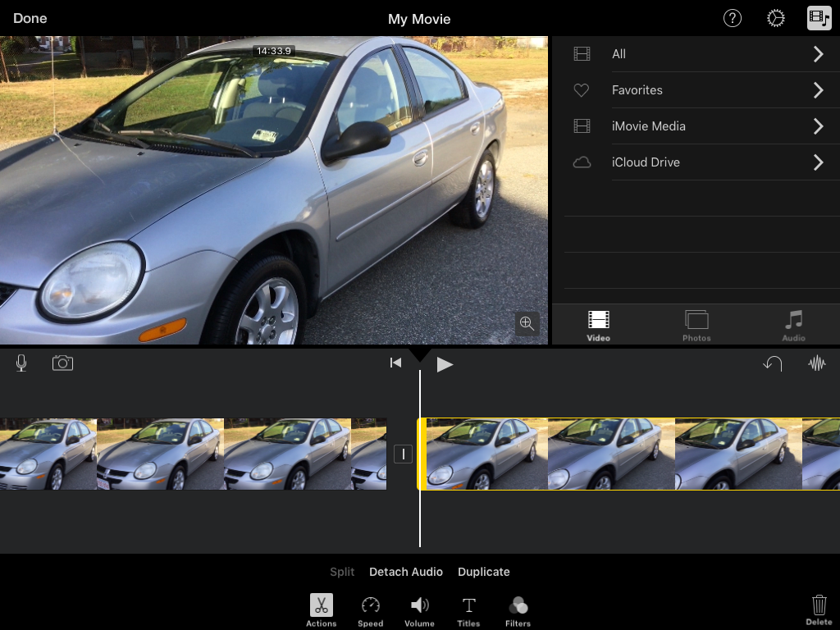Image resolution: width=840 pixels, height=630 pixels.
Task: Select the Speed tool
Action: (370, 611)
